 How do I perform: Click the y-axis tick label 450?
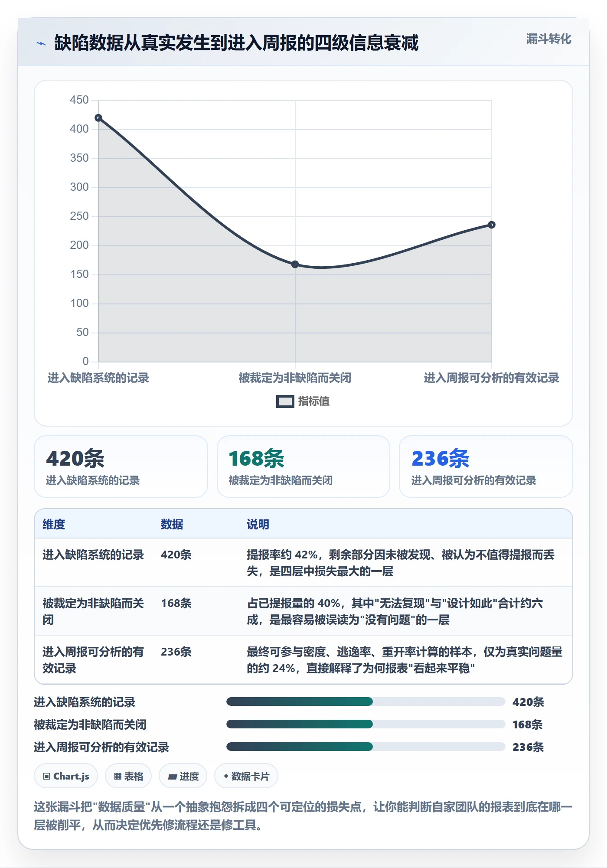click(x=79, y=100)
